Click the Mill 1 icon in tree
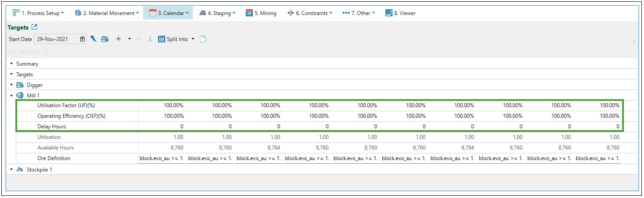Image resolution: width=644 pixels, height=198 pixels. tap(20, 95)
